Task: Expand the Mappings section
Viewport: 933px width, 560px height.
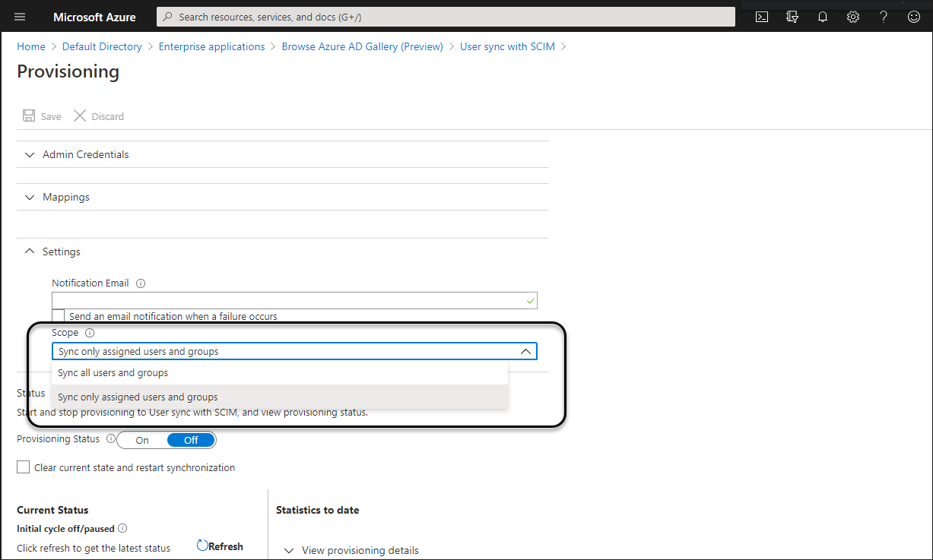Action: [x=282, y=197]
